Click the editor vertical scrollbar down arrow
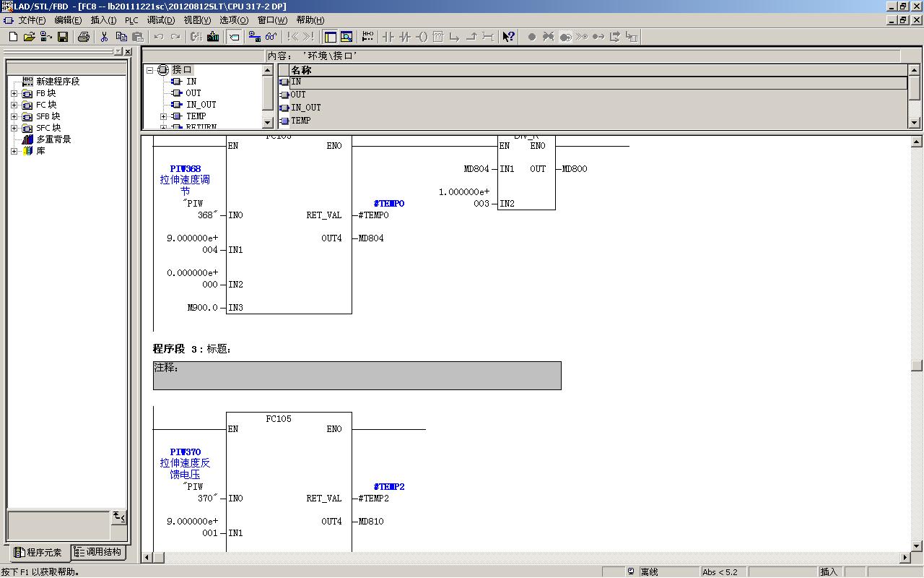The image size is (924, 578). click(x=917, y=546)
